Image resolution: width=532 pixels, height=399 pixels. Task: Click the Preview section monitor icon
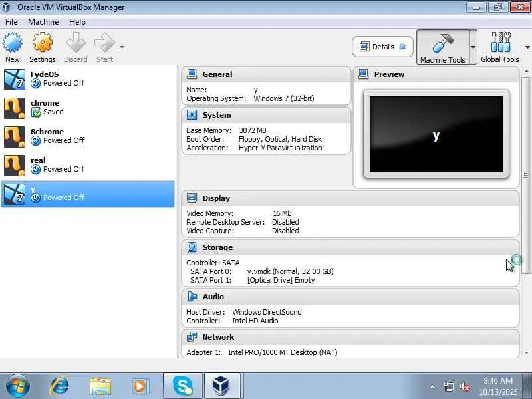click(x=363, y=74)
